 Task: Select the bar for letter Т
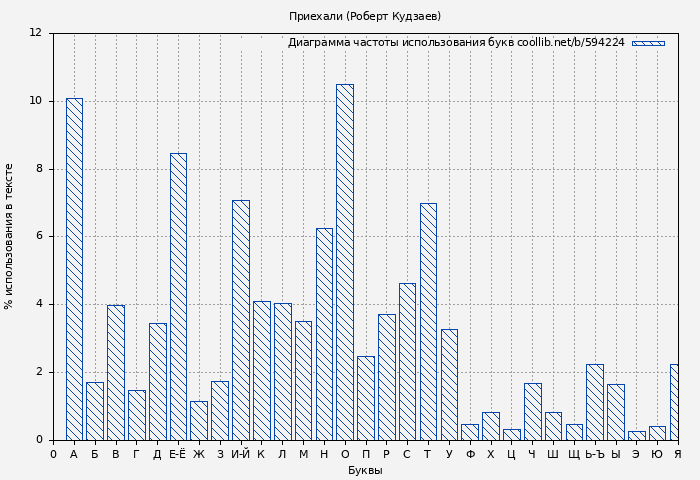pos(428,321)
